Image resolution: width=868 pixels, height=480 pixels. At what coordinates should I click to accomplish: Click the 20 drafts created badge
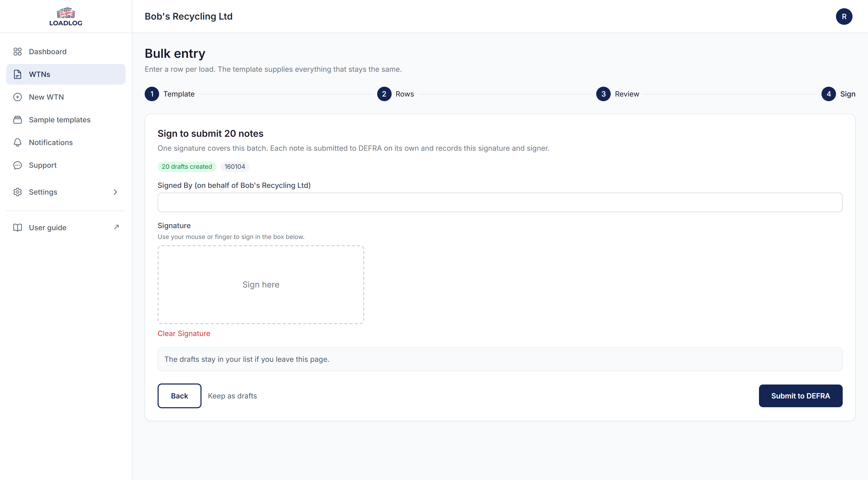coord(187,167)
